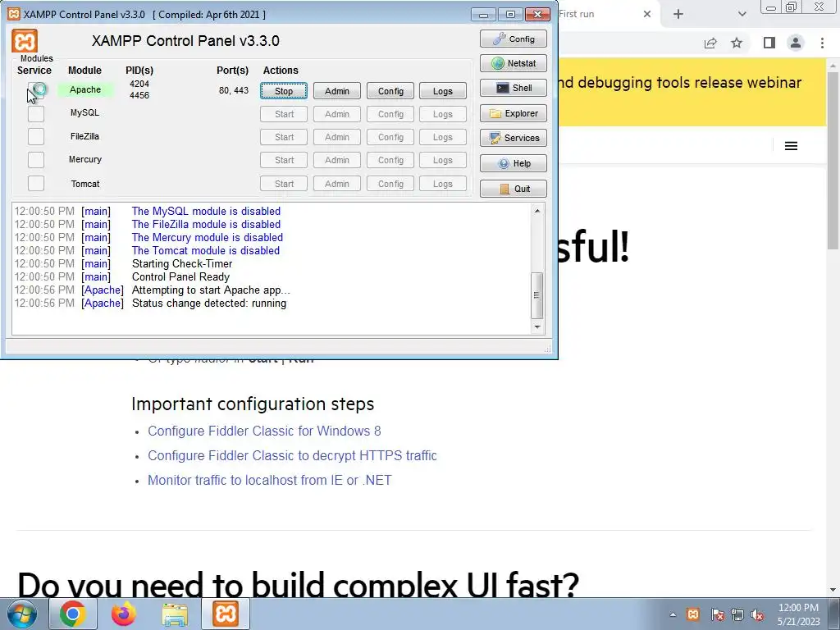Open Netstat from the XAMPP side buttons
840x630 pixels.
pyautogui.click(x=514, y=63)
